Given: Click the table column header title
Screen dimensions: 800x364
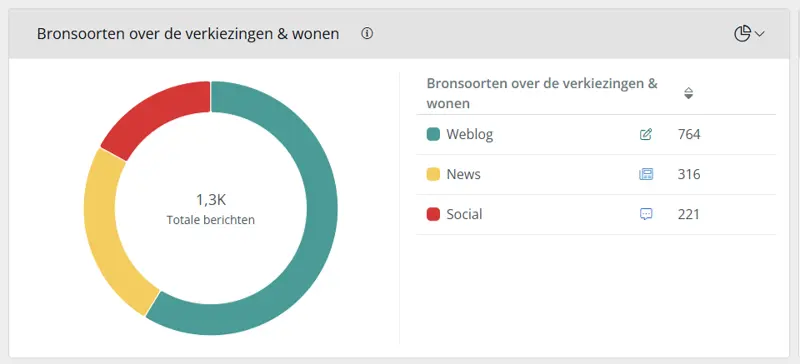Looking at the screenshot, I should pyautogui.click(x=542, y=93).
